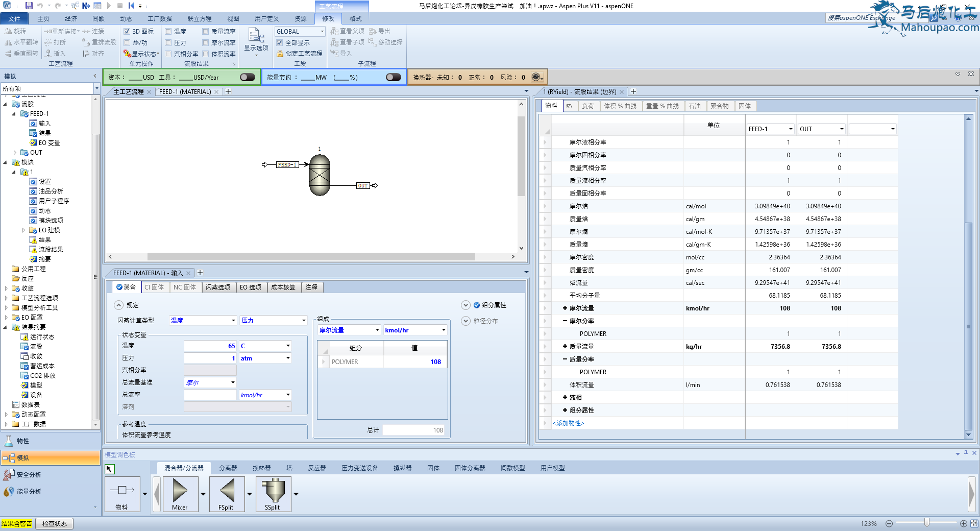Click the undo arrow in quick access toolbar

(x=40, y=6)
